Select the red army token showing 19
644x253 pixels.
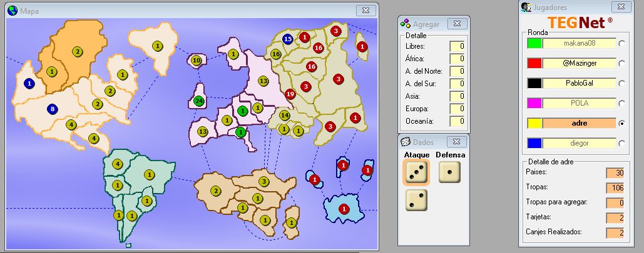tap(290, 94)
